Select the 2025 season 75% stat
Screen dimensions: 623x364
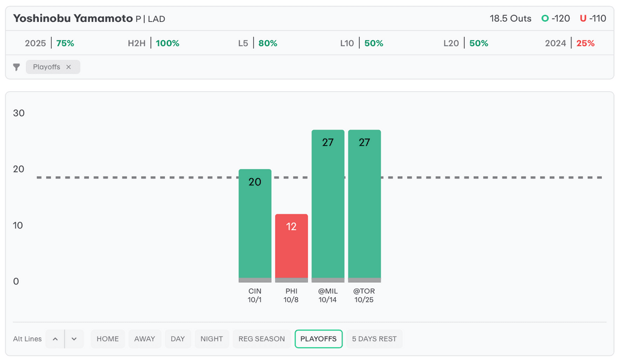pos(49,44)
